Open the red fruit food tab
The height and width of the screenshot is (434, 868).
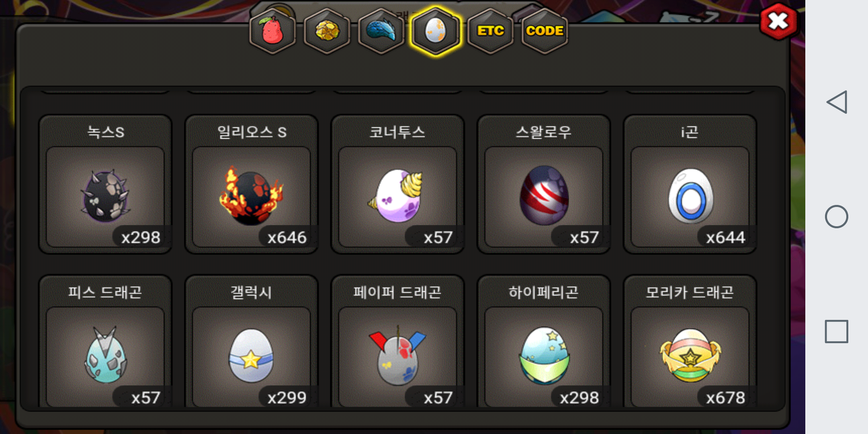[272, 31]
